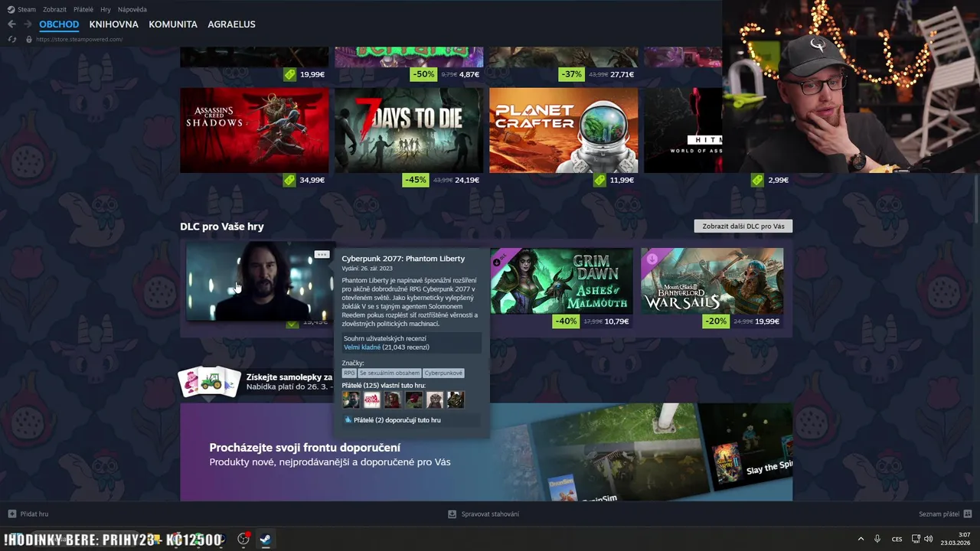Click the sticker cards icon with tractor

coord(209,383)
